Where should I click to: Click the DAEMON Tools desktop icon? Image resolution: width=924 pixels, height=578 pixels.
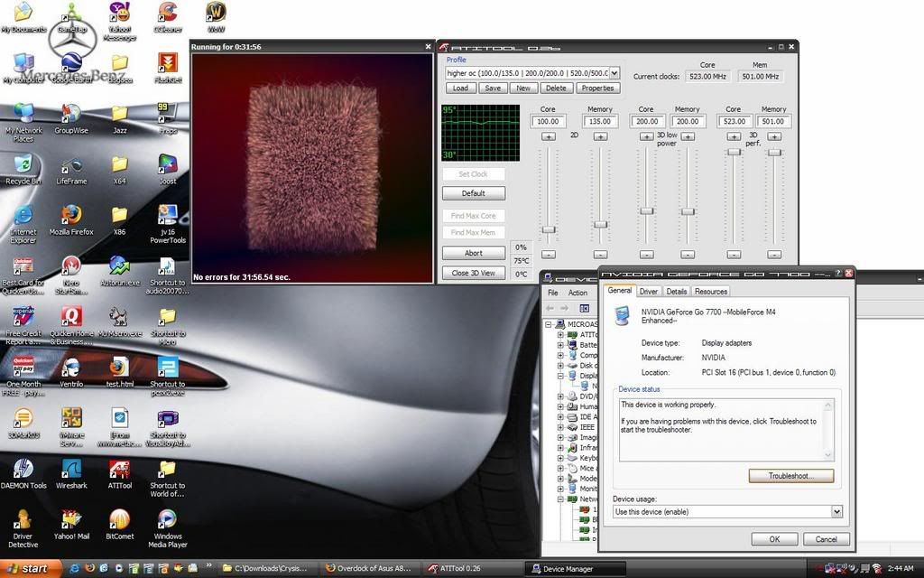coord(23,474)
